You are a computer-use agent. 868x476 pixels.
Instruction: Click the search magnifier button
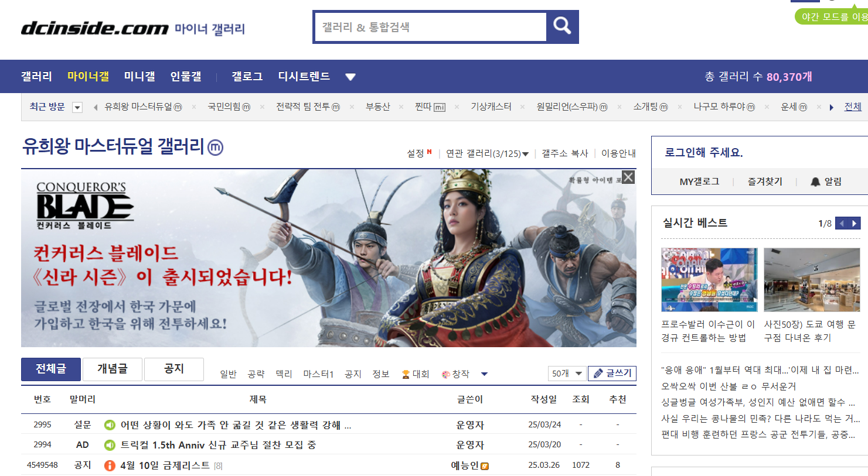(x=562, y=26)
